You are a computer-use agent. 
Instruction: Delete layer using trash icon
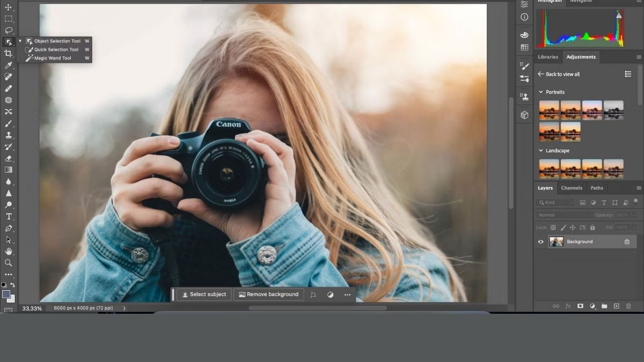[x=628, y=306]
